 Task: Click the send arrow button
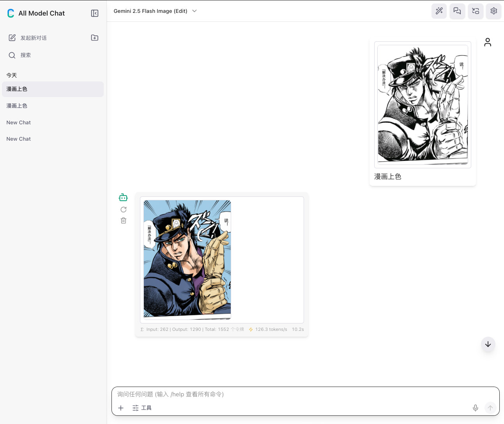click(x=490, y=408)
